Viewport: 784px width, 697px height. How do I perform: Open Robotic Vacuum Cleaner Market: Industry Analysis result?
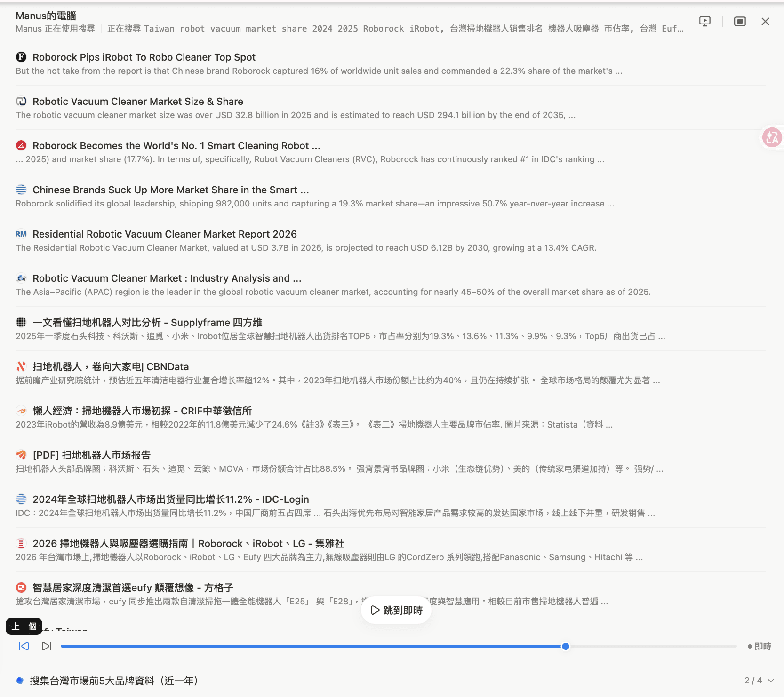point(167,278)
